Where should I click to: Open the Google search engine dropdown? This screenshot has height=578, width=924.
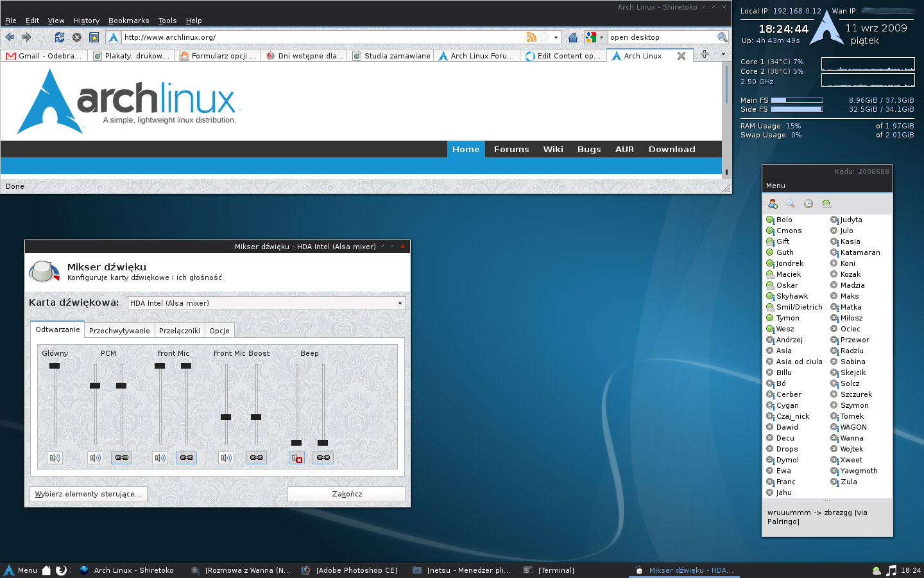pos(595,37)
